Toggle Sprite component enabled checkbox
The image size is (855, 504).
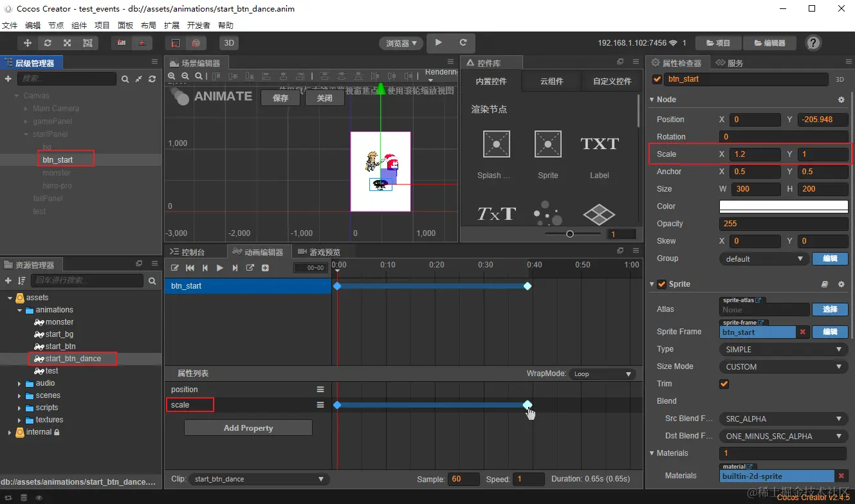tap(661, 284)
